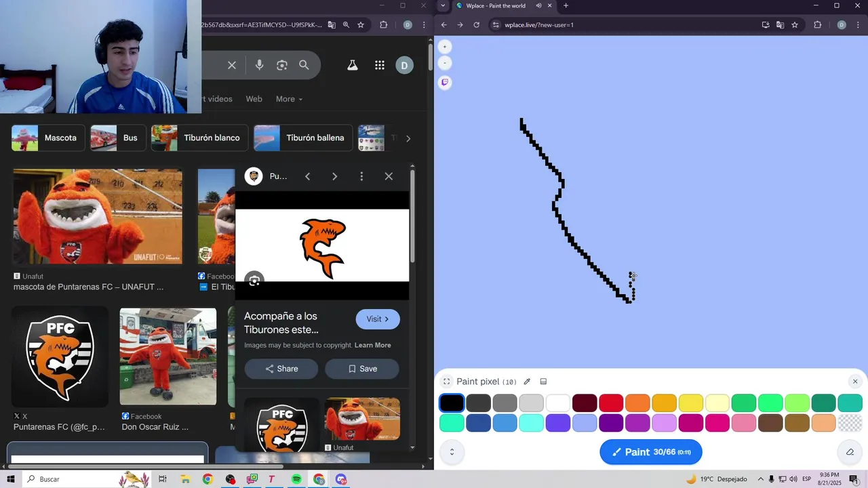Select the black color swatch
868x488 pixels.
452,403
